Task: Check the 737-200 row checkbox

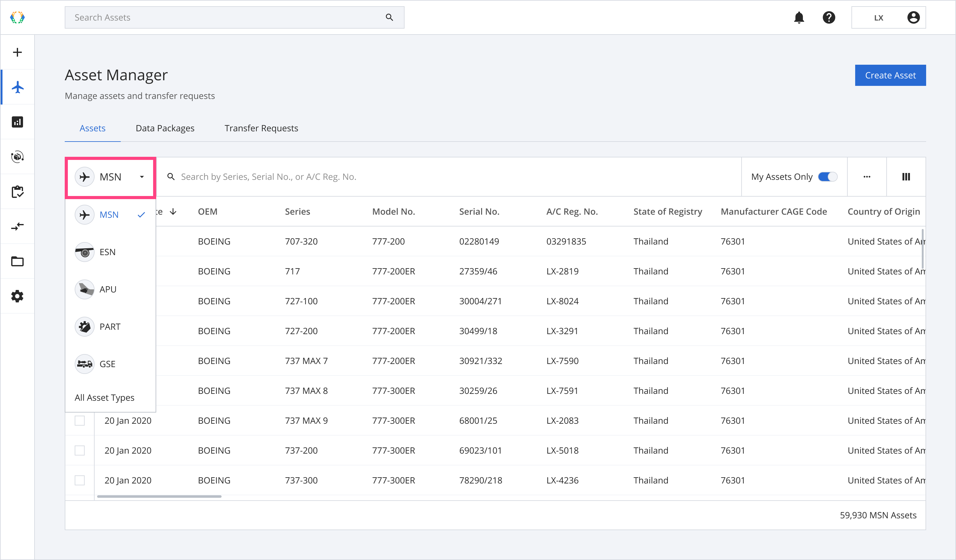Action: 80,450
